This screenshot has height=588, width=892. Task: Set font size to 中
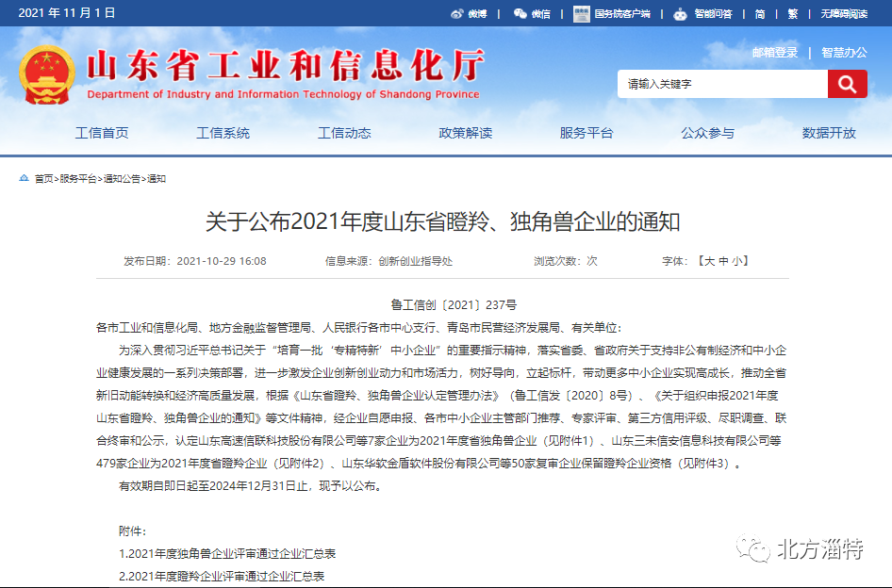coord(723,261)
